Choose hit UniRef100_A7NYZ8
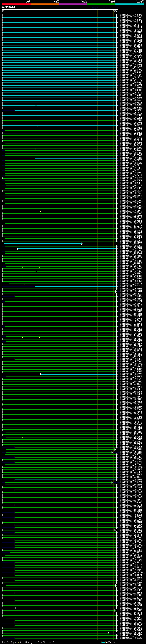Viewport: 146px width, 644px height. pos(131,67)
